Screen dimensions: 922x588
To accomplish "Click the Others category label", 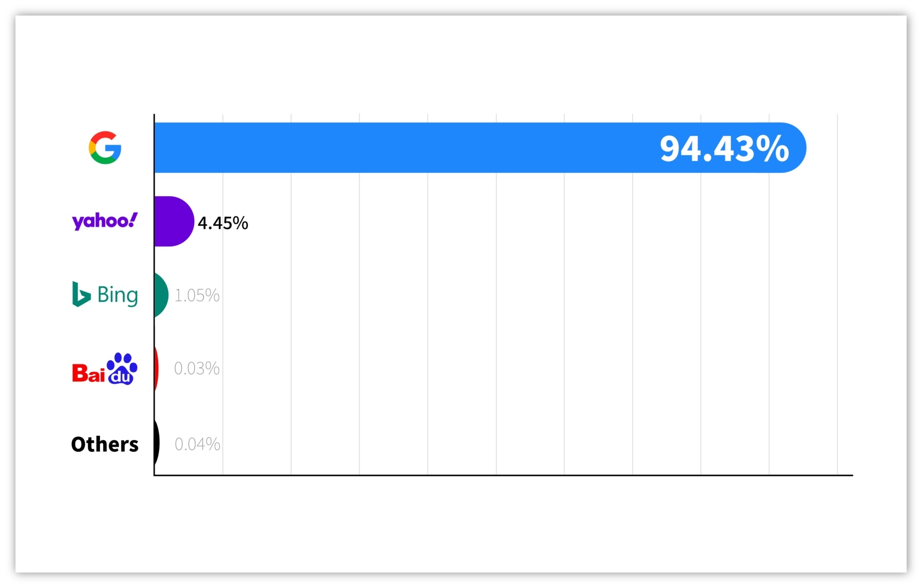I will [105, 444].
